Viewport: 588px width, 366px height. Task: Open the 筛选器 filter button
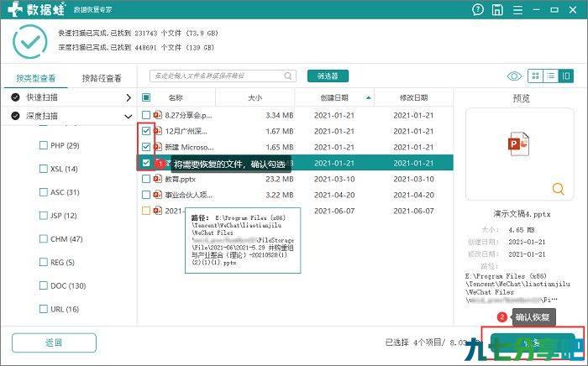pyautogui.click(x=328, y=76)
